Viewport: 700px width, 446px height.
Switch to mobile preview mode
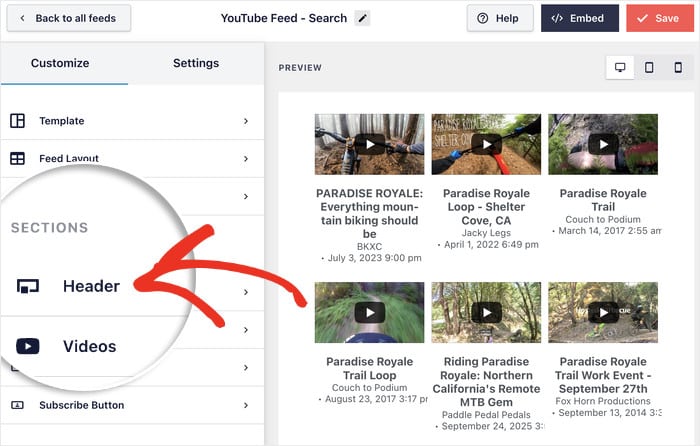(x=678, y=68)
